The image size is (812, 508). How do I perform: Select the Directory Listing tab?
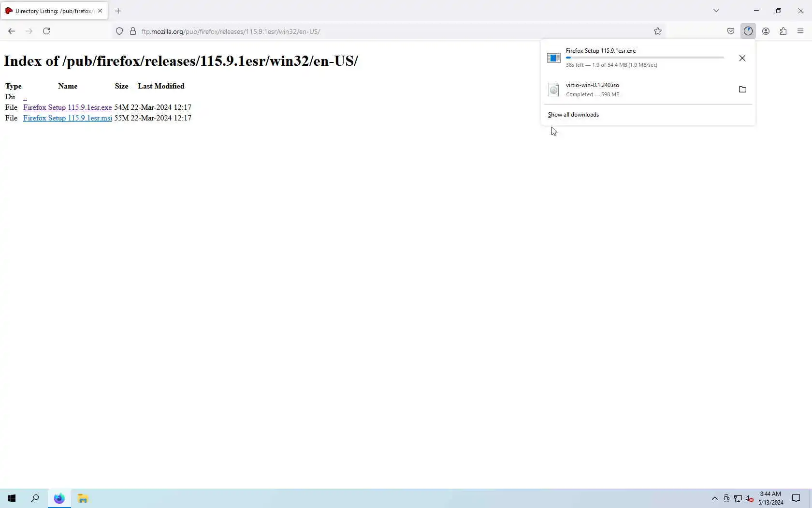point(54,11)
